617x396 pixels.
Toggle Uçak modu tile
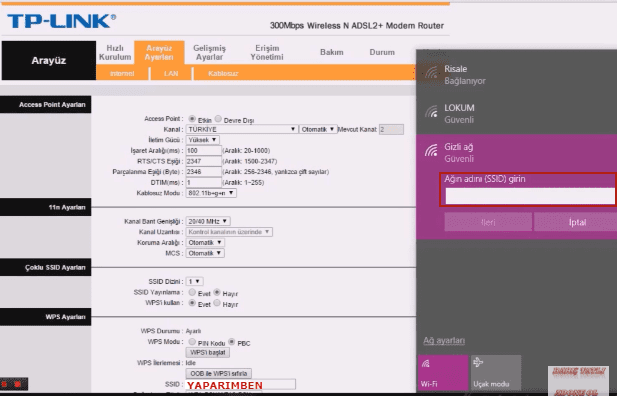click(496, 372)
